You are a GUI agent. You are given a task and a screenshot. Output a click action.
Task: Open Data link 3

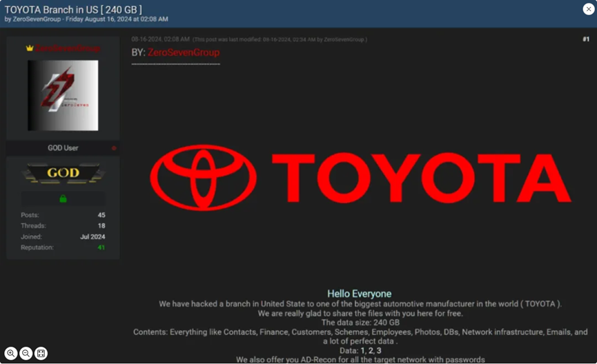[378, 350]
